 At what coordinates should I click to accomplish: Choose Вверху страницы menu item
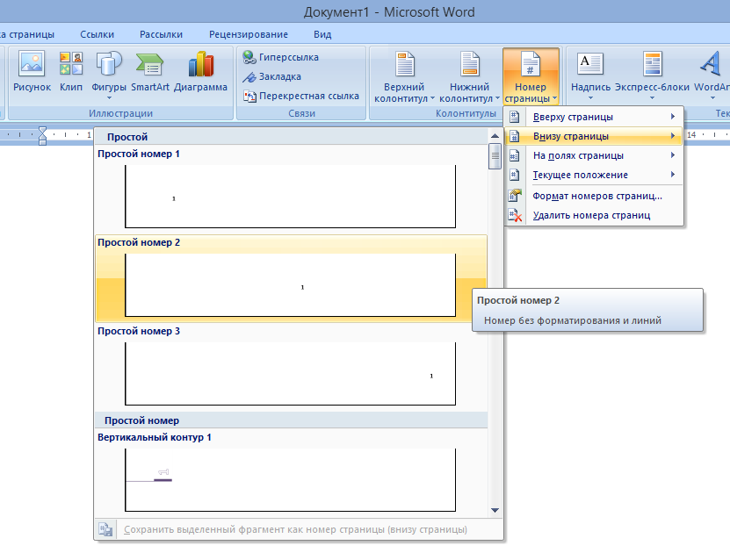[x=573, y=117]
